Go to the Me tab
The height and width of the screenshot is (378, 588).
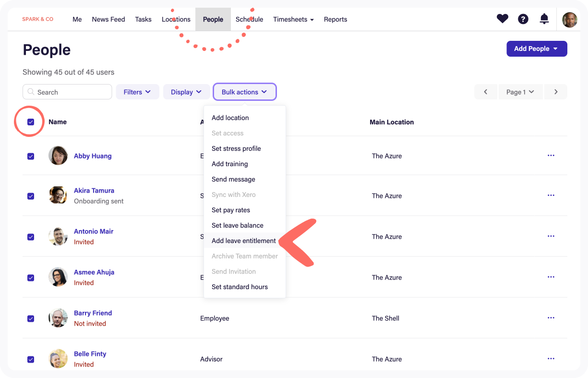77,19
